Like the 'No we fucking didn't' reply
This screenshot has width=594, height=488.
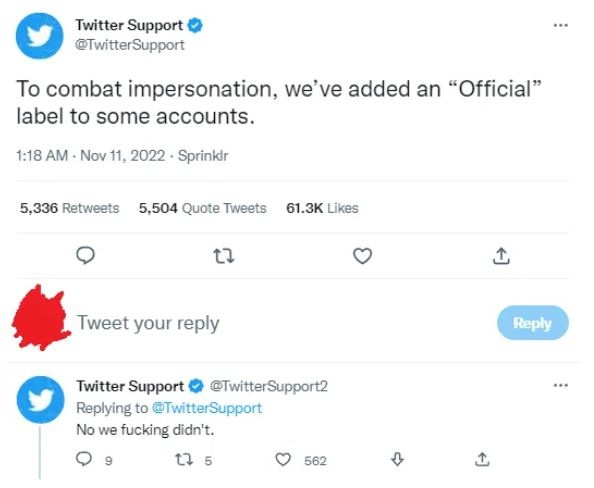(x=283, y=460)
